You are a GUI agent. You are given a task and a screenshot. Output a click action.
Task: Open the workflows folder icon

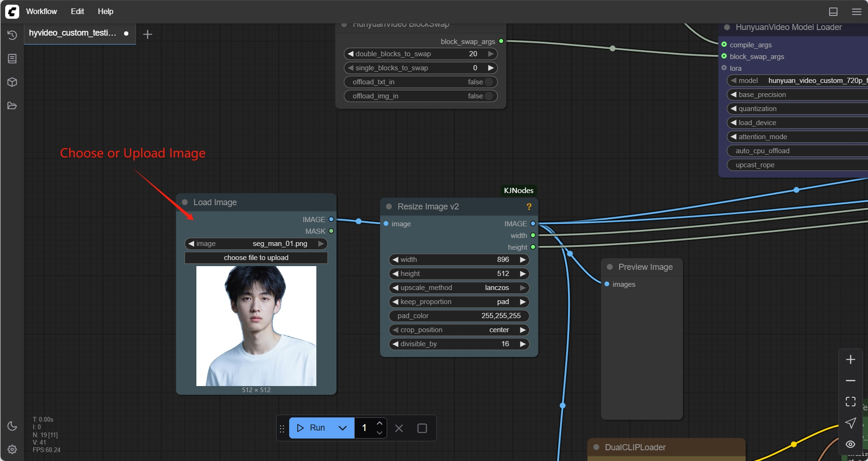click(12, 106)
